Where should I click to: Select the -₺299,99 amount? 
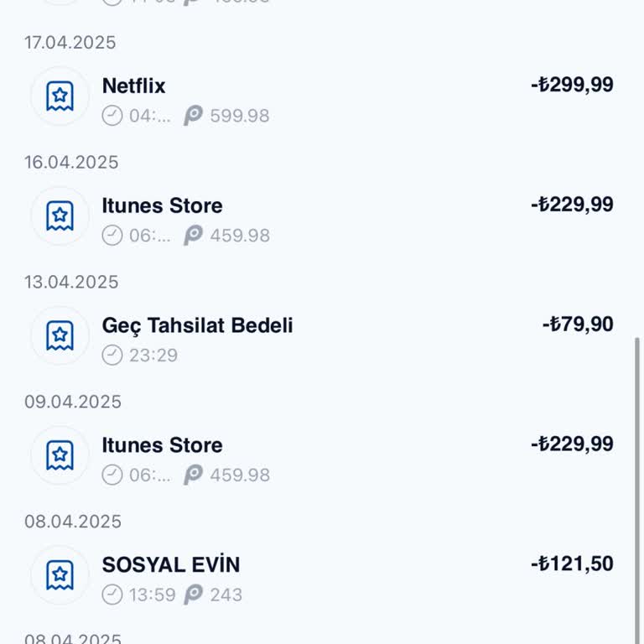(x=572, y=85)
